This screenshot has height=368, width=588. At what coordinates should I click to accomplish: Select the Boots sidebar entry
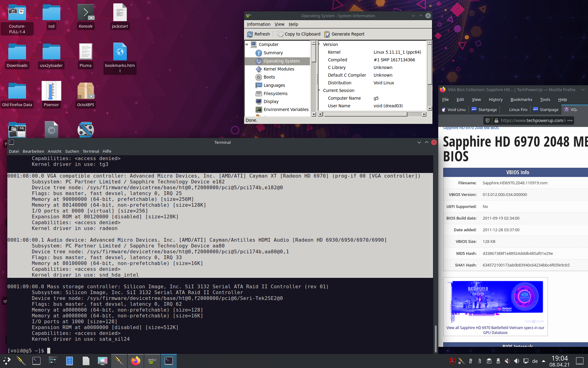pos(269,77)
